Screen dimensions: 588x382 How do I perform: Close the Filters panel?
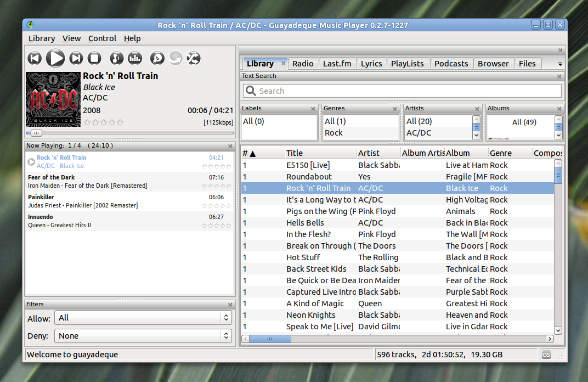click(x=230, y=305)
